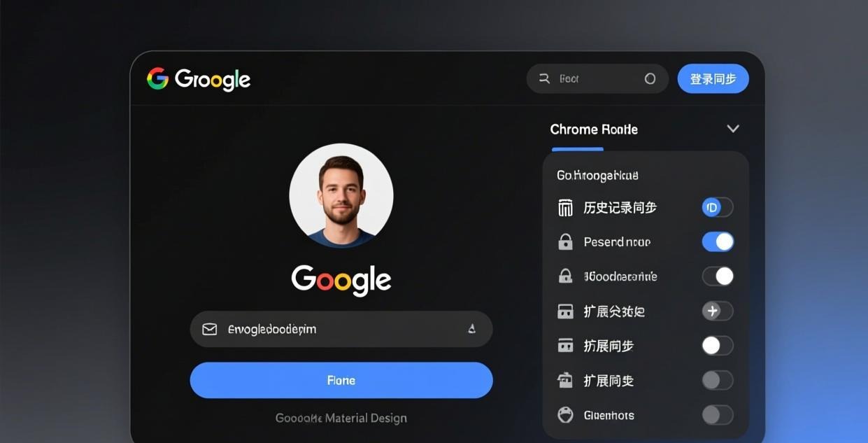868x443 pixels.
Task: Turn off the Pesernd ntaop switch
Action: (x=718, y=242)
